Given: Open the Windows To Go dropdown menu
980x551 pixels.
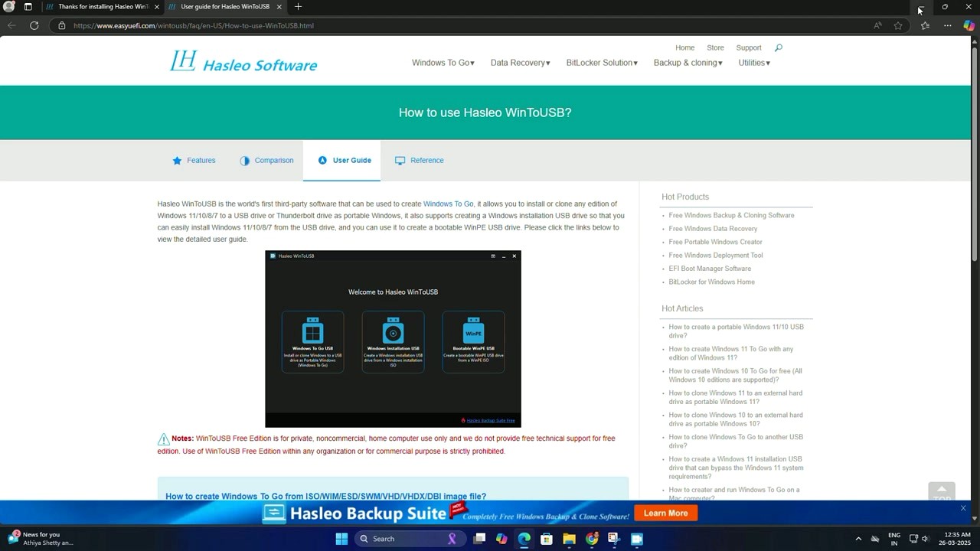Looking at the screenshot, I should (x=443, y=62).
